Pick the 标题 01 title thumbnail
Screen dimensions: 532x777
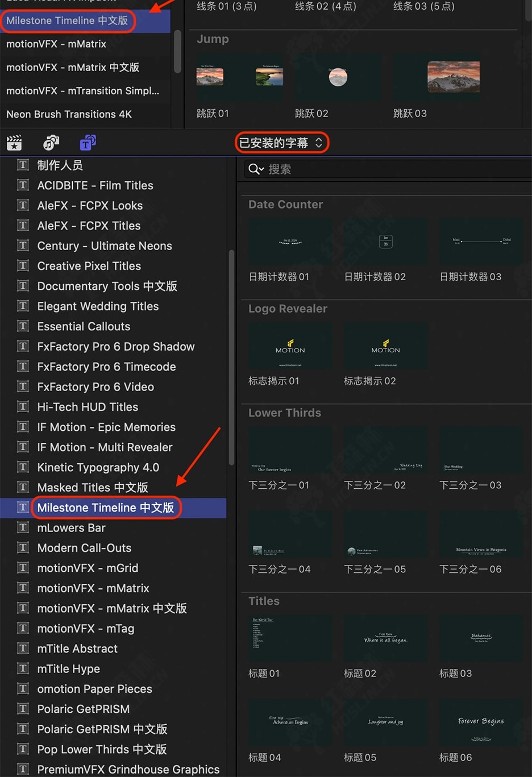click(290, 638)
